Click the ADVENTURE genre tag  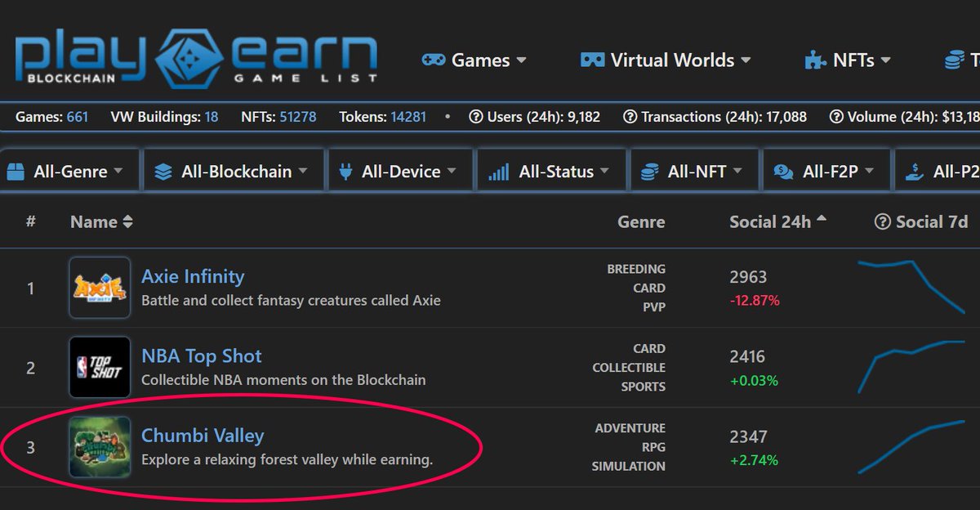point(630,428)
